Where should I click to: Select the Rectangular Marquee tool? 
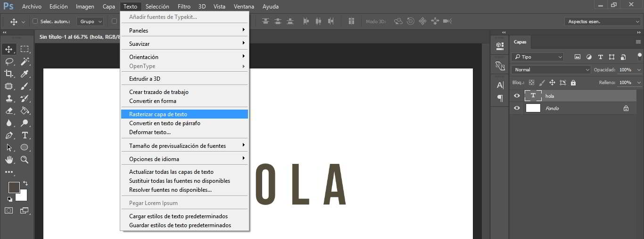pyautogui.click(x=25, y=49)
